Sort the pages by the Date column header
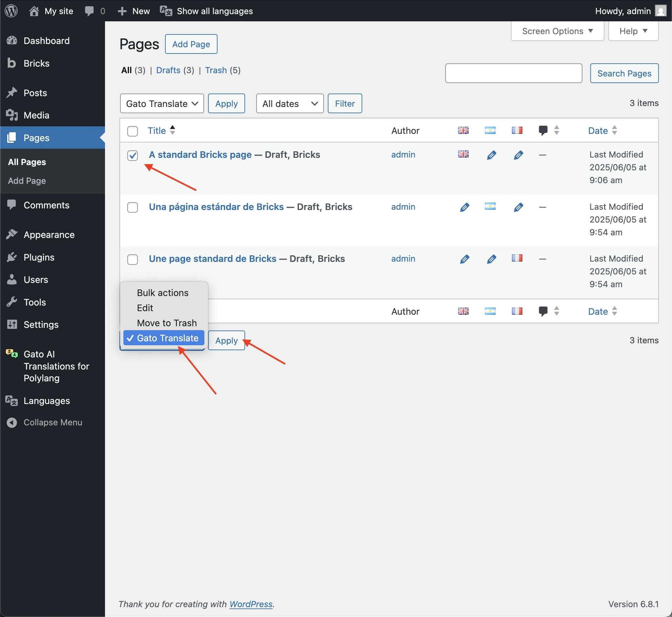The height and width of the screenshot is (617, 672). coord(598,131)
